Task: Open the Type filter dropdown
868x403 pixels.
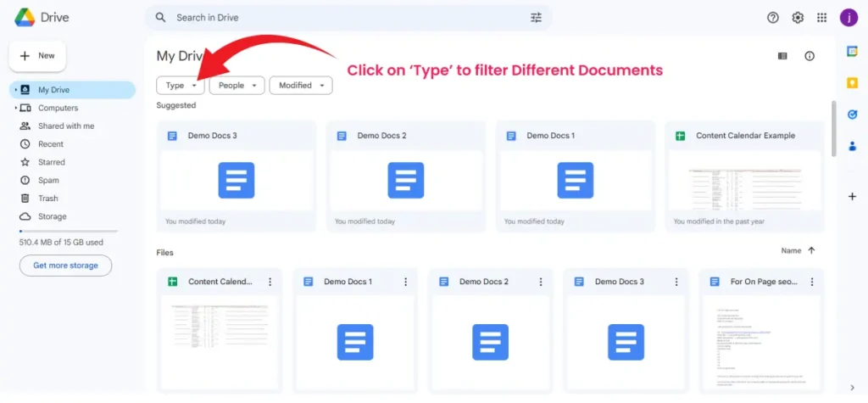Action: coord(181,86)
